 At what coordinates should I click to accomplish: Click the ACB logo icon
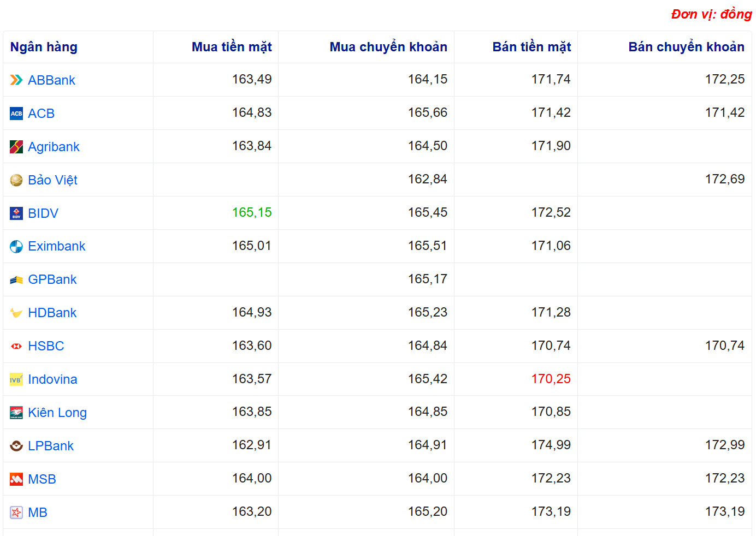click(x=16, y=114)
